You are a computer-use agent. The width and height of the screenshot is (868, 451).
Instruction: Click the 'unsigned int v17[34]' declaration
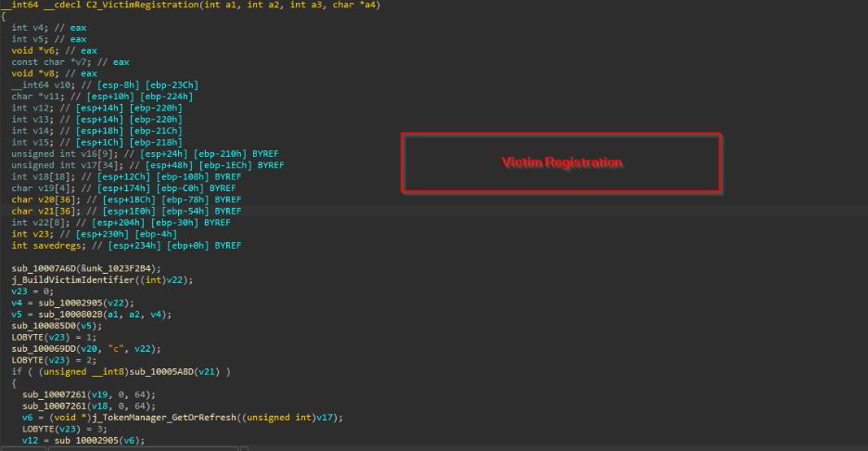tap(147, 165)
